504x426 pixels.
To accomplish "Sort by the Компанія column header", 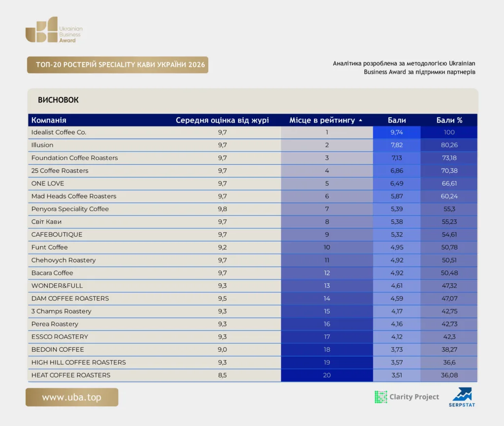I will pyautogui.click(x=49, y=120).
